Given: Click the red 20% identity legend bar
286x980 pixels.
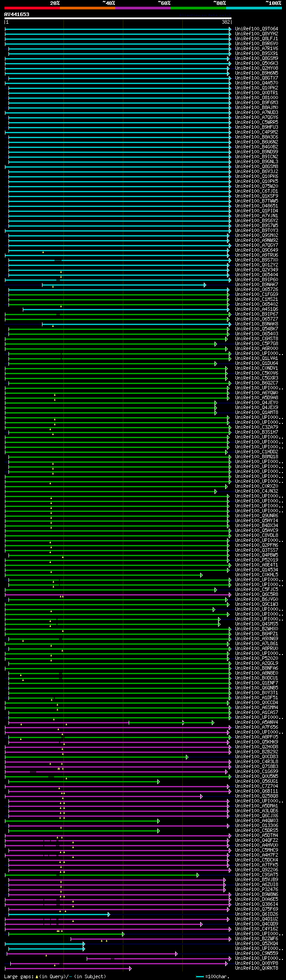Looking at the screenshot, I should (x=32, y=8).
